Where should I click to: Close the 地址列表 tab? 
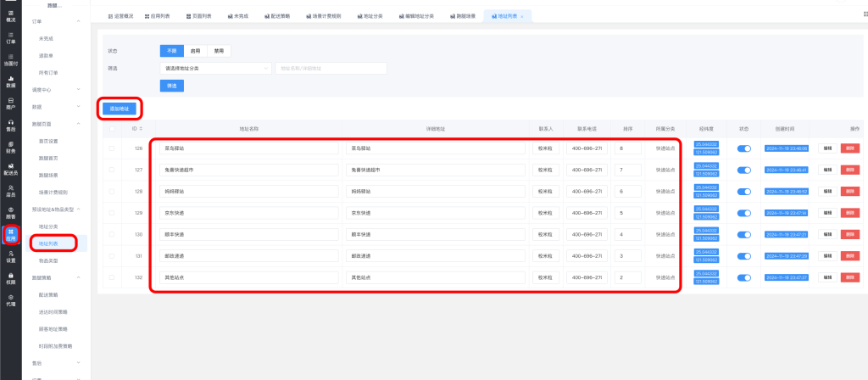[521, 17]
